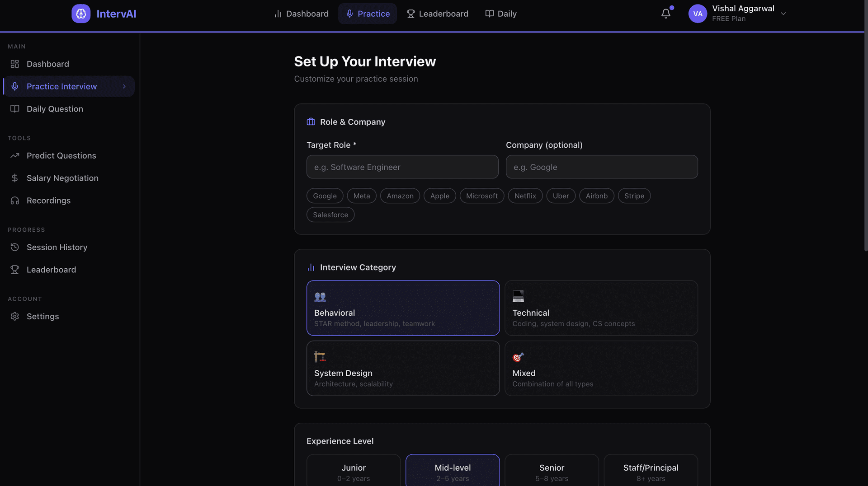
Task: Click the gear icon for Settings
Action: [x=15, y=316]
